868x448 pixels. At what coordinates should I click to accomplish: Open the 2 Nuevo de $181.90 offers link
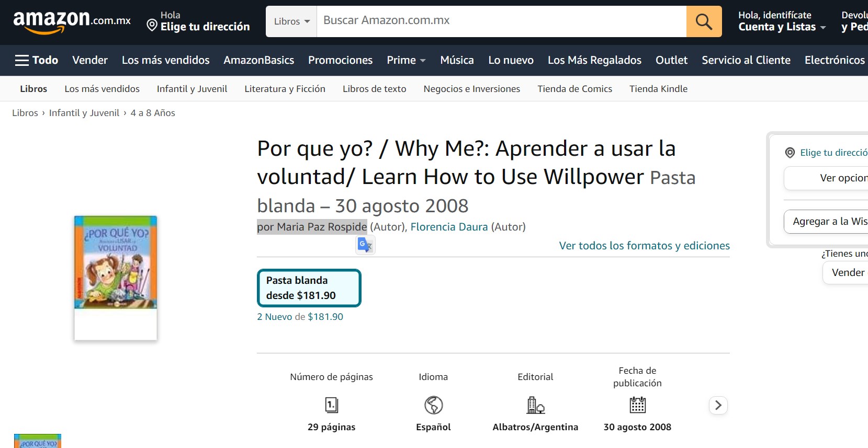click(300, 317)
